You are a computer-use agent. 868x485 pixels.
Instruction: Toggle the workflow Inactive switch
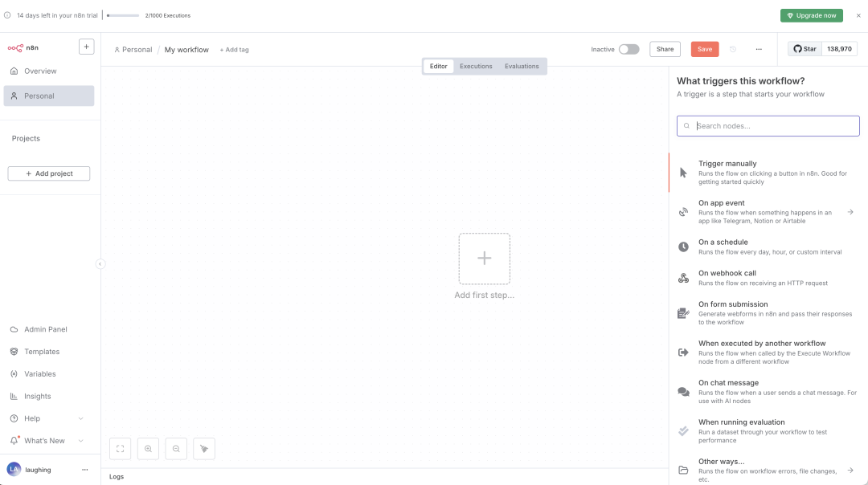(x=628, y=49)
